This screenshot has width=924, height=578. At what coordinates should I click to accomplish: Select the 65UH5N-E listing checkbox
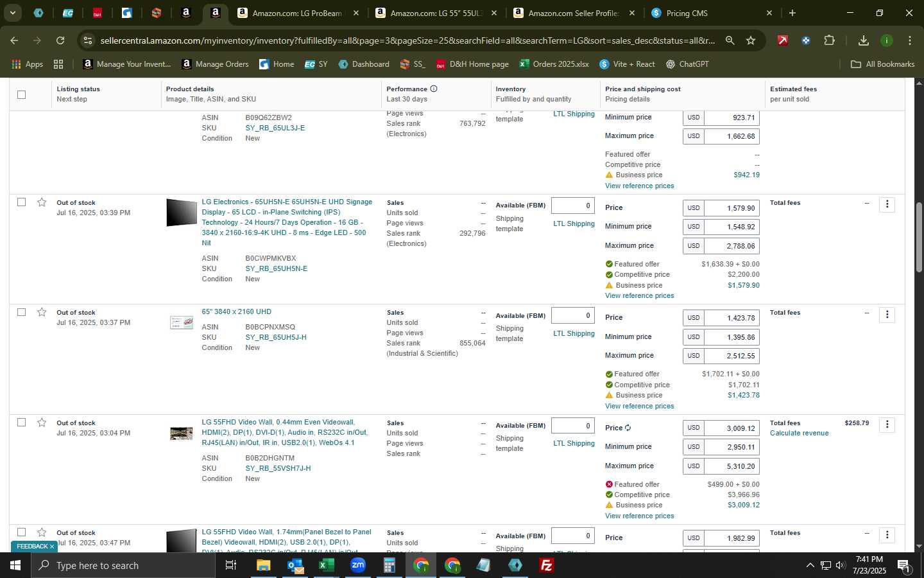(21, 202)
